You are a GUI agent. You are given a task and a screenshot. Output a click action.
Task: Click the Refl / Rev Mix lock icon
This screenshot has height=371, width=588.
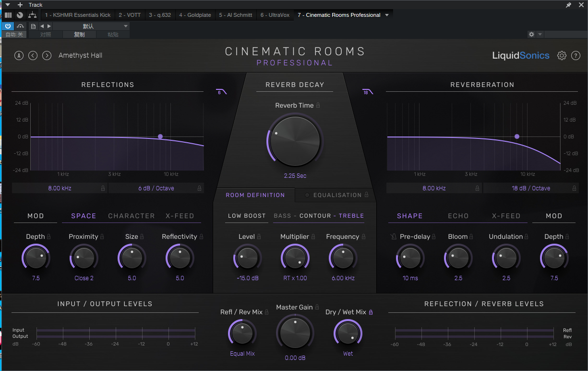click(x=267, y=312)
